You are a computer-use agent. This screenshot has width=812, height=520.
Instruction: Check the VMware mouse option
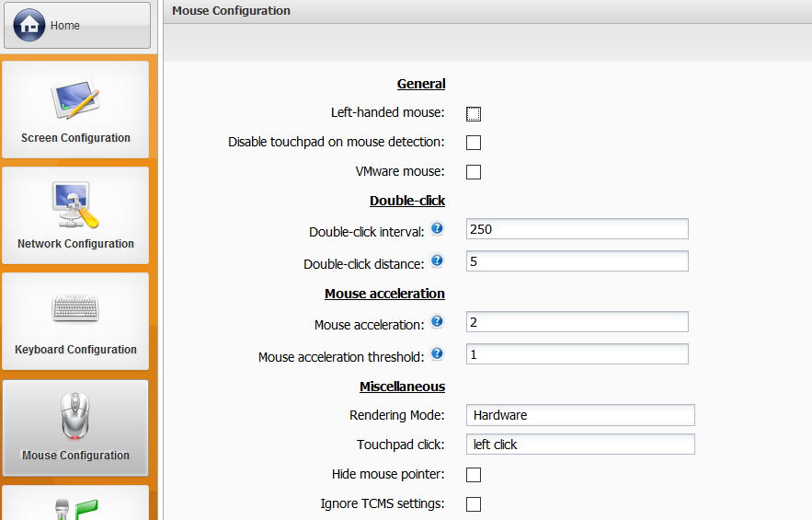[x=474, y=172]
